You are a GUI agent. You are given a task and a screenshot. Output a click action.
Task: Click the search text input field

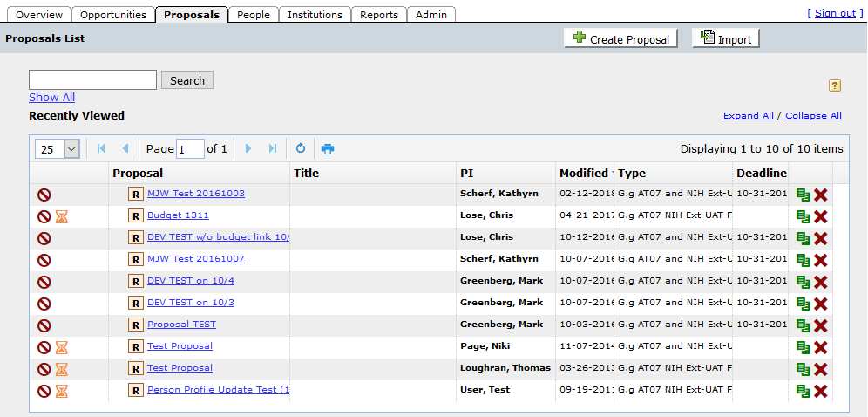92,80
